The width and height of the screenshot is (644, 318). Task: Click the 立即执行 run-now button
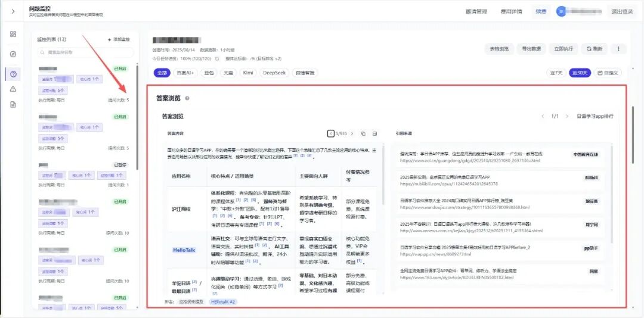[563, 49]
